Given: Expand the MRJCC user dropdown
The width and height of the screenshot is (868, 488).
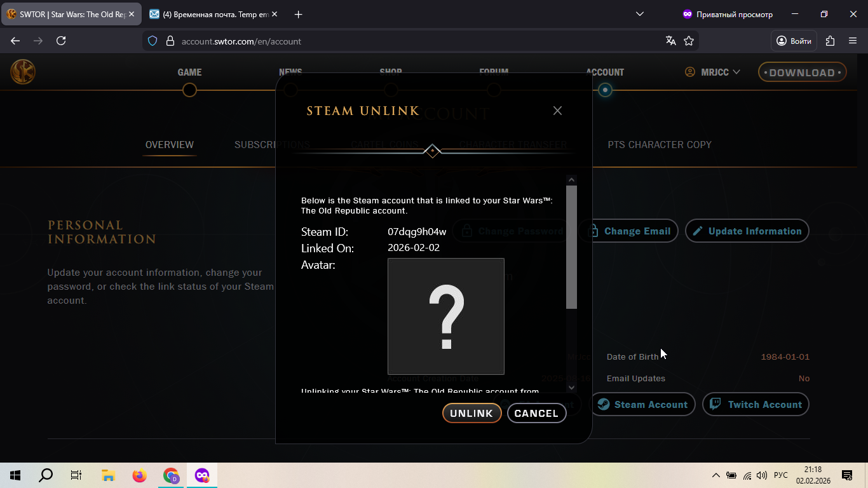Looking at the screenshot, I should [713, 72].
